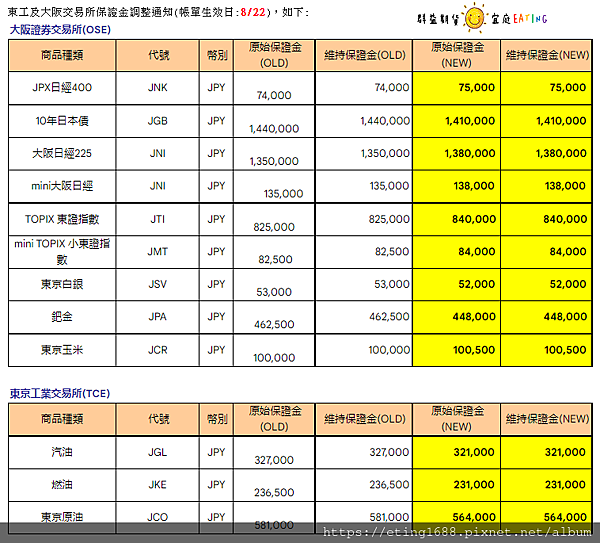Screen dimensions: 600x543
Task: Click 商品種類 header in OSE table
Action: click(x=62, y=55)
